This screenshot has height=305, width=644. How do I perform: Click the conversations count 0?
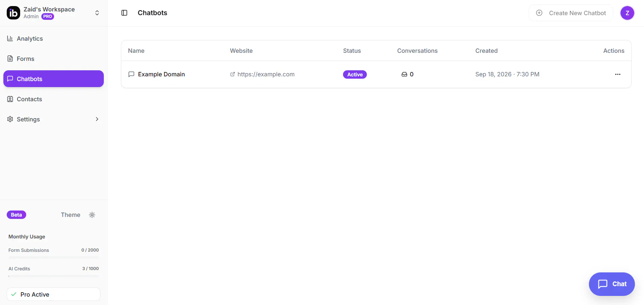pyautogui.click(x=412, y=74)
